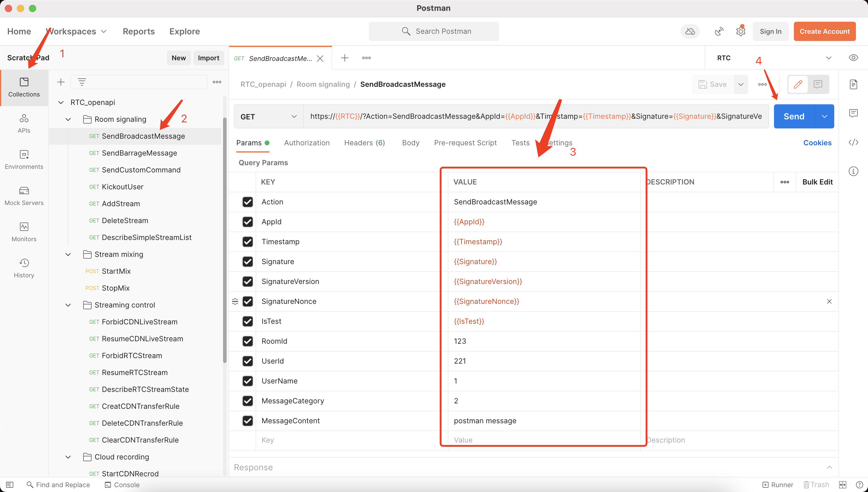Switch to the Headers tab
The height and width of the screenshot is (492, 868).
point(365,143)
